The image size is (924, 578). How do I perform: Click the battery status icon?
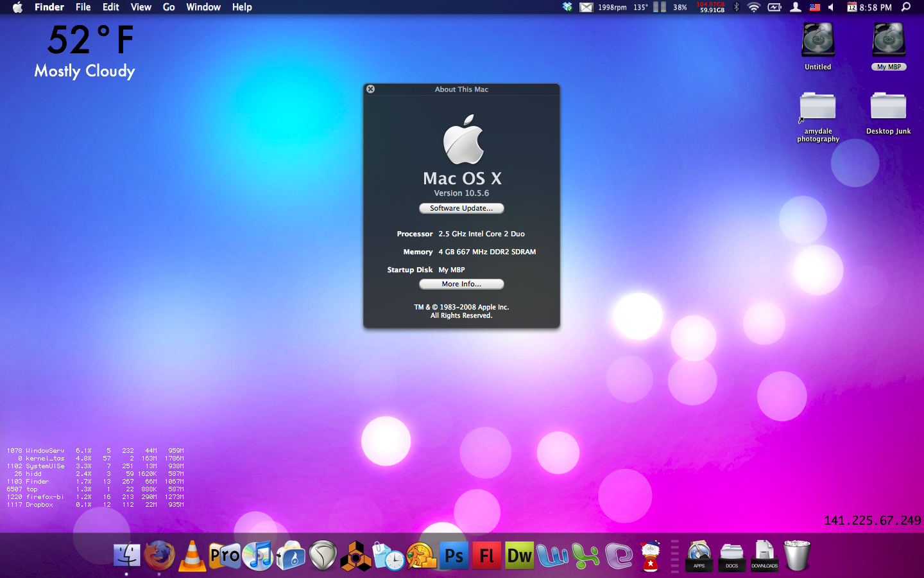point(774,7)
